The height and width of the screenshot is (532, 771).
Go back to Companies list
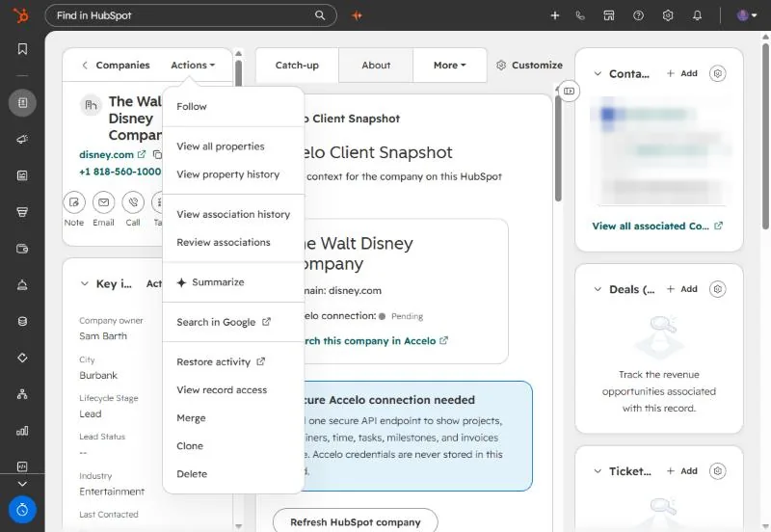[116, 65]
